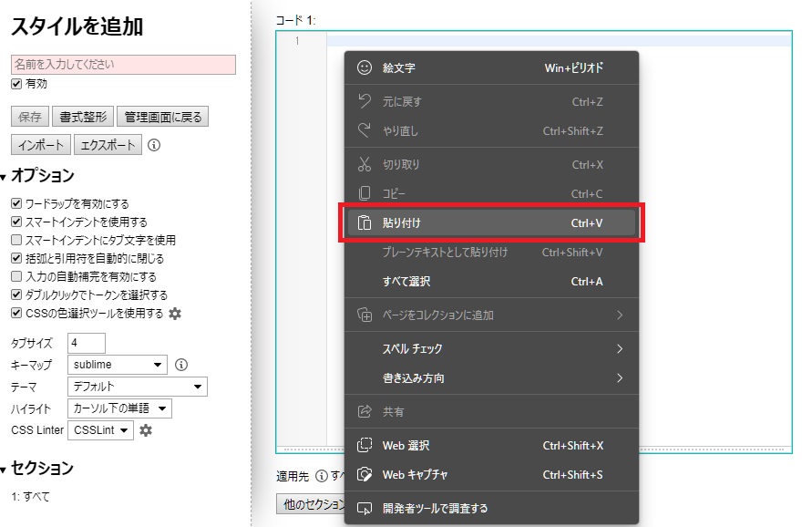Click the 保存 button

click(x=28, y=117)
